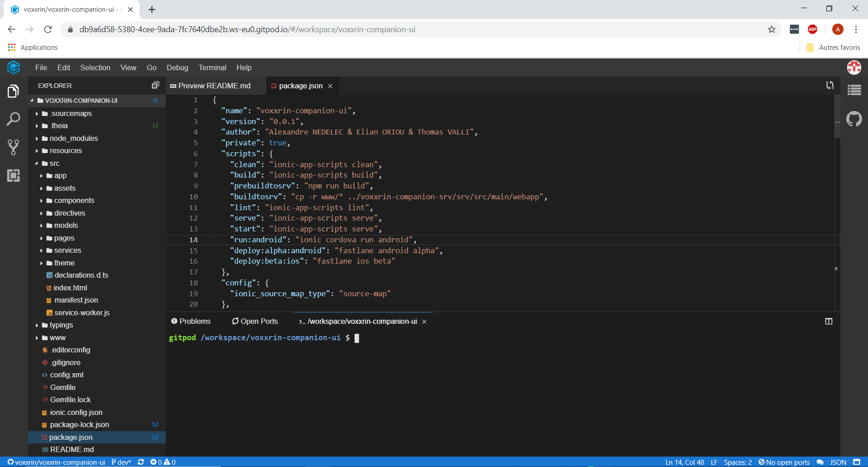The width and height of the screenshot is (868, 467).
Task: Click the errors and warnings indicator in status bar
Action: coord(163,462)
